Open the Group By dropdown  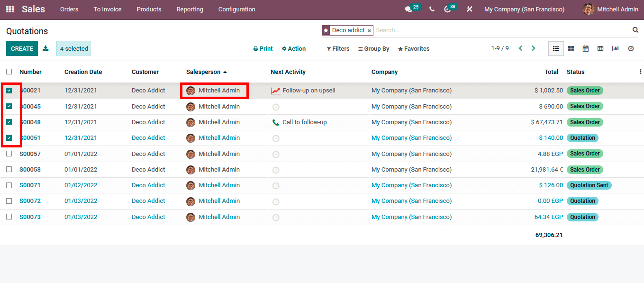point(374,48)
